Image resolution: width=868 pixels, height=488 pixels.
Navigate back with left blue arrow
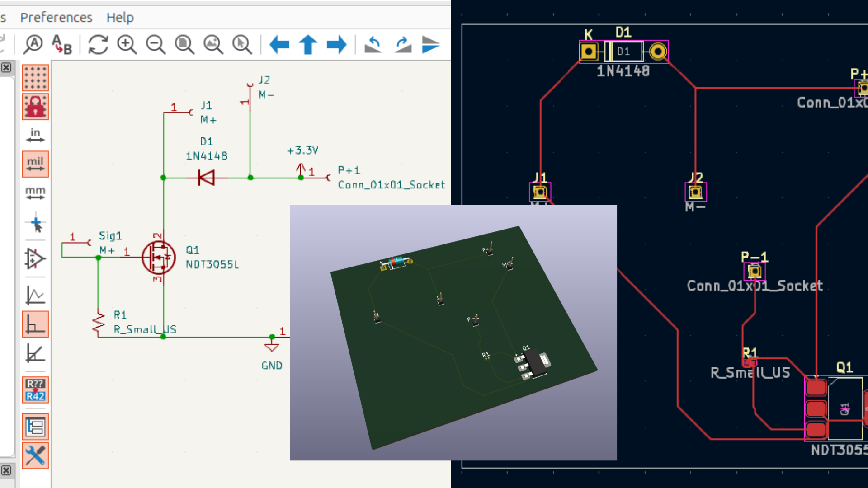(279, 44)
